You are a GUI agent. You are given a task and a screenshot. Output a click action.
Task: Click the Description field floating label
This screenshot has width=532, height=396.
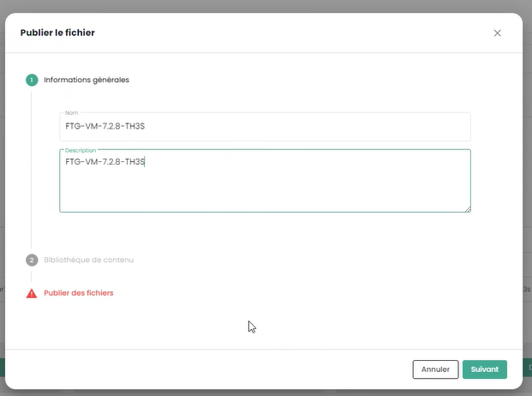[81, 150]
